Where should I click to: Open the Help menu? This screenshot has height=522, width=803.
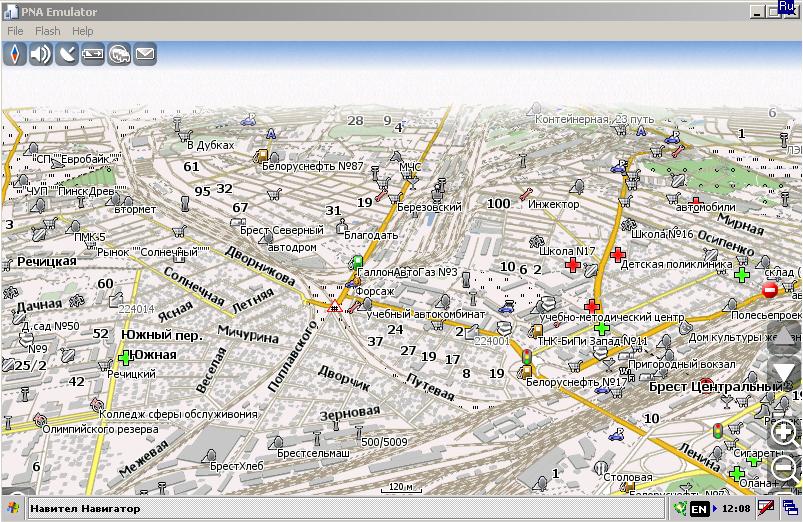(x=82, y=31)
